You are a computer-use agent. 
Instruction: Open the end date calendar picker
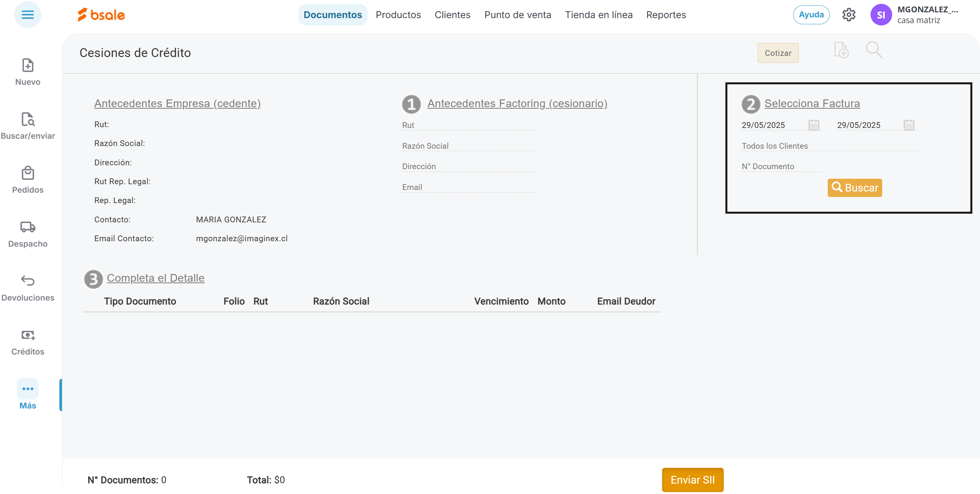pyautogui.click(x=909, y=125)
